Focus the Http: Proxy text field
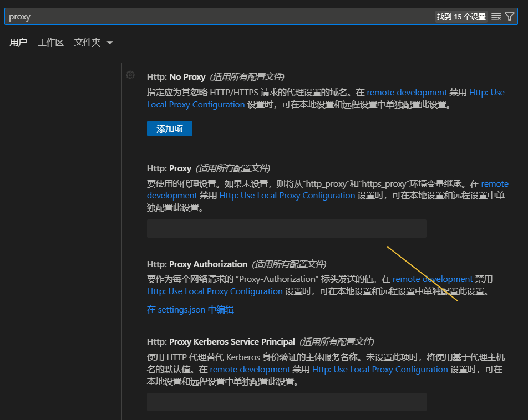 click(286, 228)
